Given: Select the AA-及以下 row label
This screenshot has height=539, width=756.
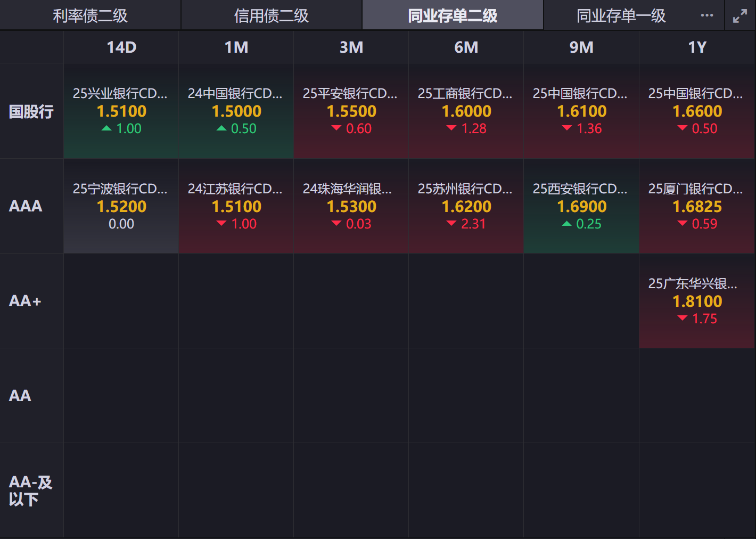Looking at the screenshot, I should pos(30,491).
